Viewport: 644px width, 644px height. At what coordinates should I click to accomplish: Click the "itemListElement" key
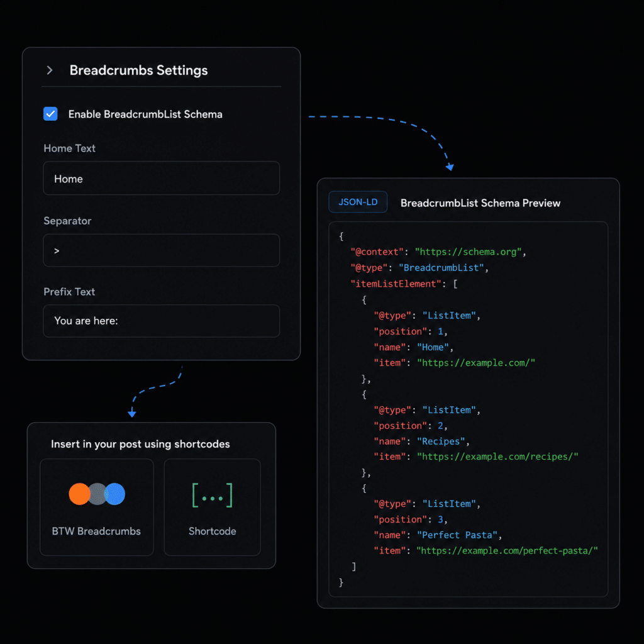396,284
